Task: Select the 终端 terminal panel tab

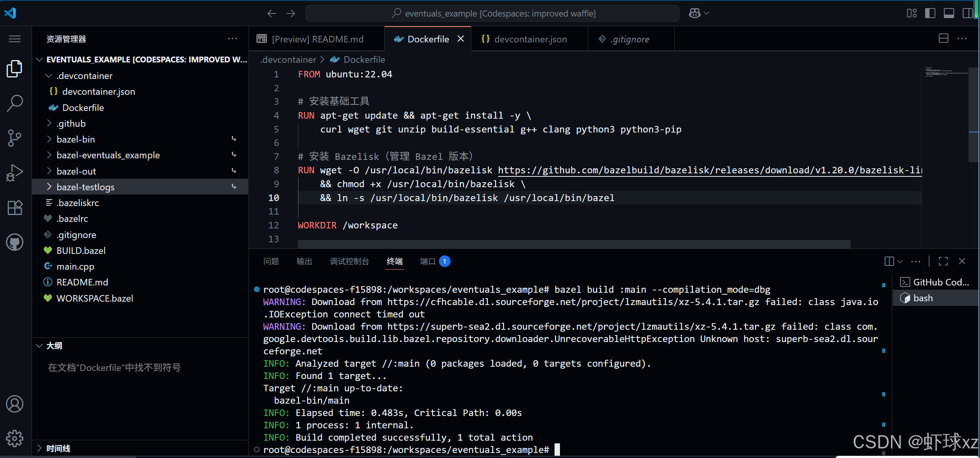Action: [x=395, y=262]
